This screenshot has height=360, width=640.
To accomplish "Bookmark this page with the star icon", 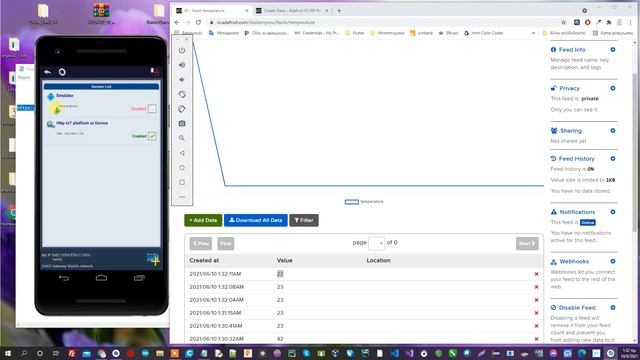I will click(564, 22).
